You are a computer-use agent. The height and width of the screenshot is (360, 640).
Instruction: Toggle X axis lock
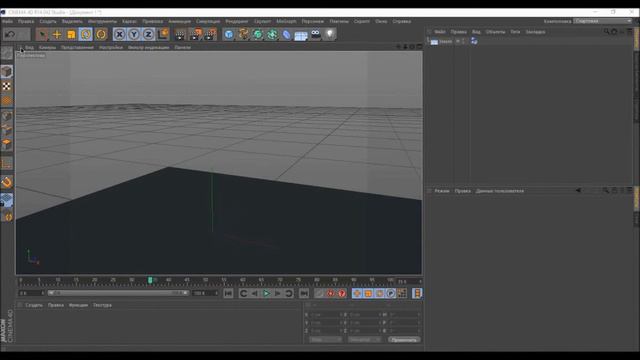[x=119, y=34]
